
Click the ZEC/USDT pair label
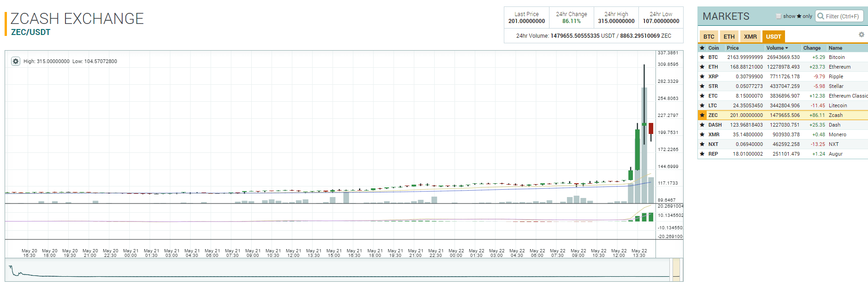[31, 32]
